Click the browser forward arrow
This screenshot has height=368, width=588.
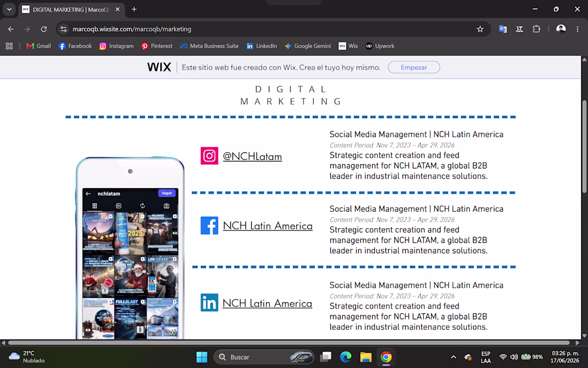click(x=27, y=29)
